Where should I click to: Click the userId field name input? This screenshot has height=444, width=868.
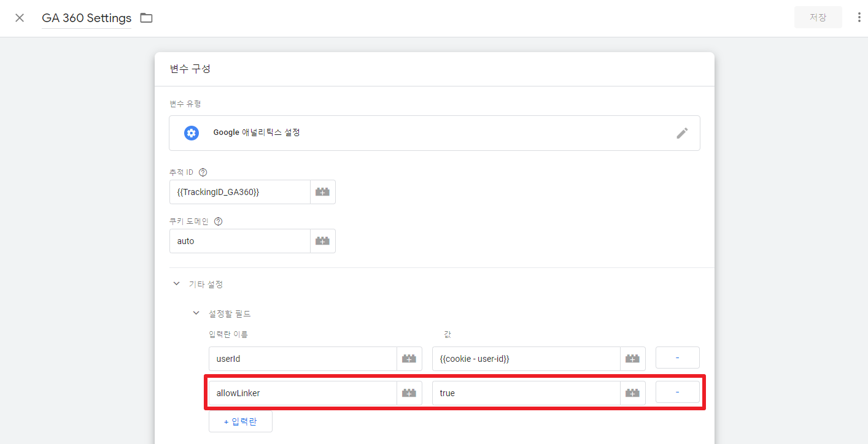click(x=303, y=359)
